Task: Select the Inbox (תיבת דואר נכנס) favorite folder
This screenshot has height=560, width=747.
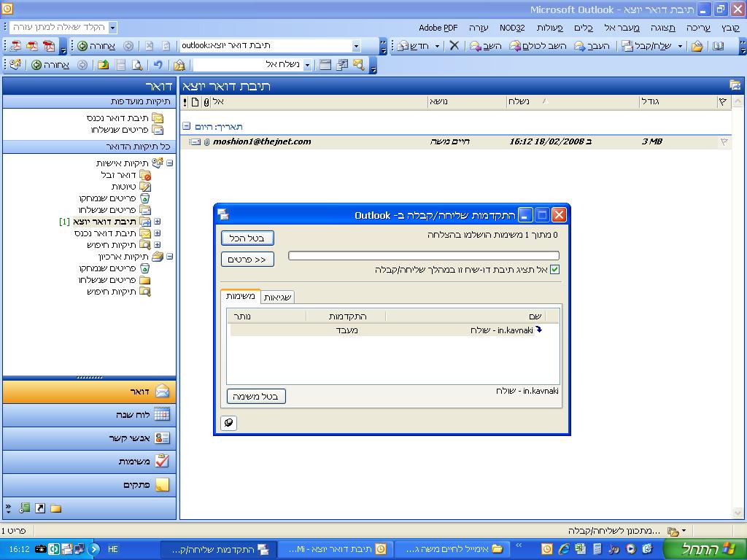Action: coord(125,117)
